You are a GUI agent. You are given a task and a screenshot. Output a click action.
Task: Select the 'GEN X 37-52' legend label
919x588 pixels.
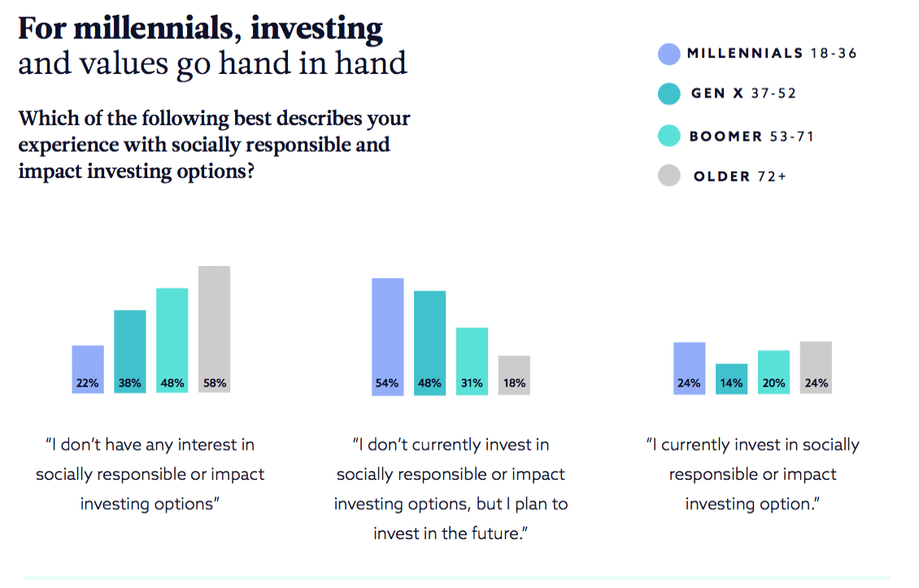743,94
